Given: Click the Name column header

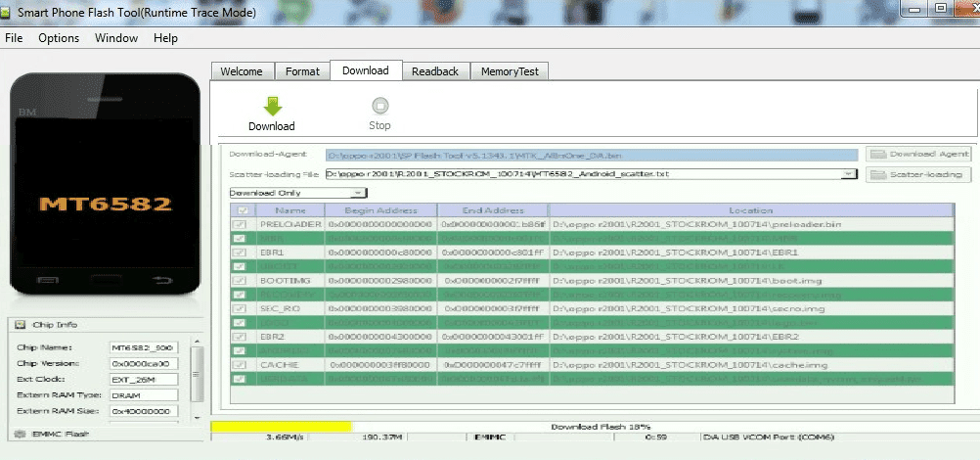Looking at the screenshot, I should 290,210.
